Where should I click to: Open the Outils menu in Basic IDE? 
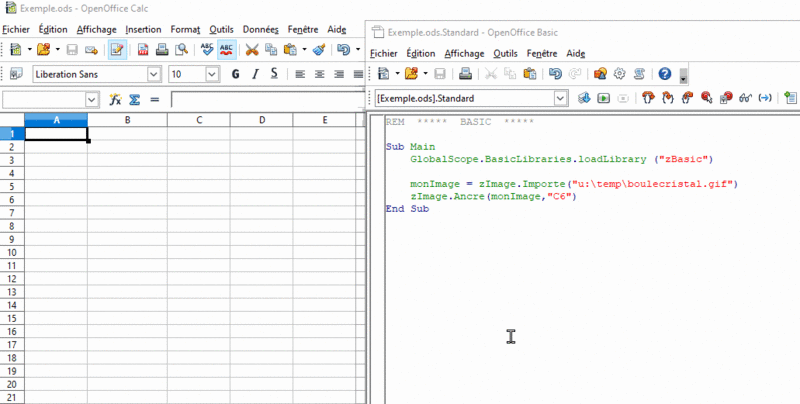click(x=505, y=54)
